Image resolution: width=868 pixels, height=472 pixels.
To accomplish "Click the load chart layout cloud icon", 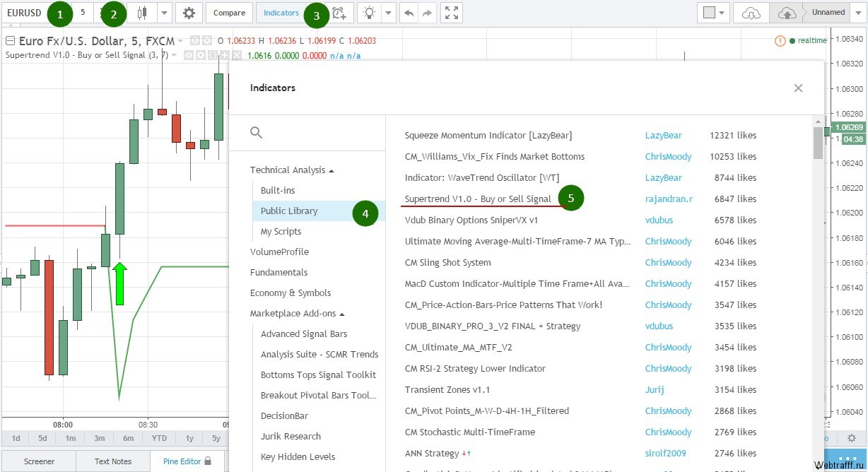I will click(x=751, y=12).
